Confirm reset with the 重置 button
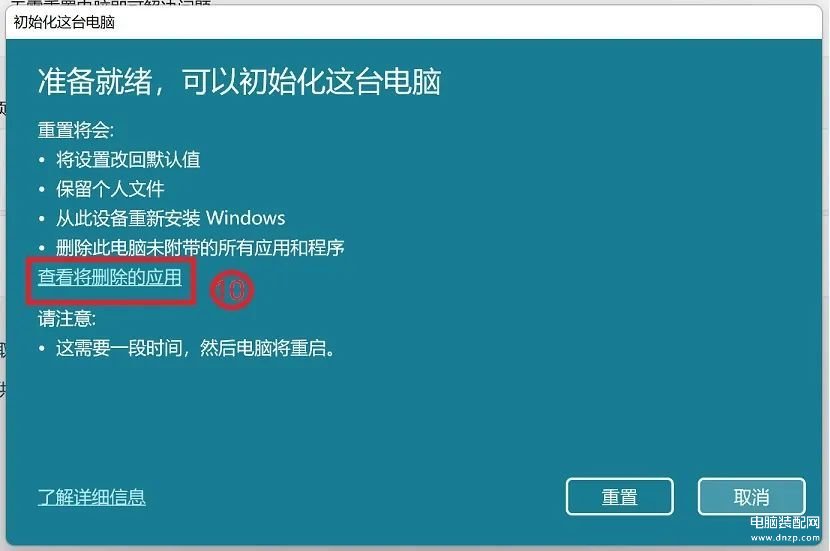This screenshot has height=551, width=830. coord(619,496)
